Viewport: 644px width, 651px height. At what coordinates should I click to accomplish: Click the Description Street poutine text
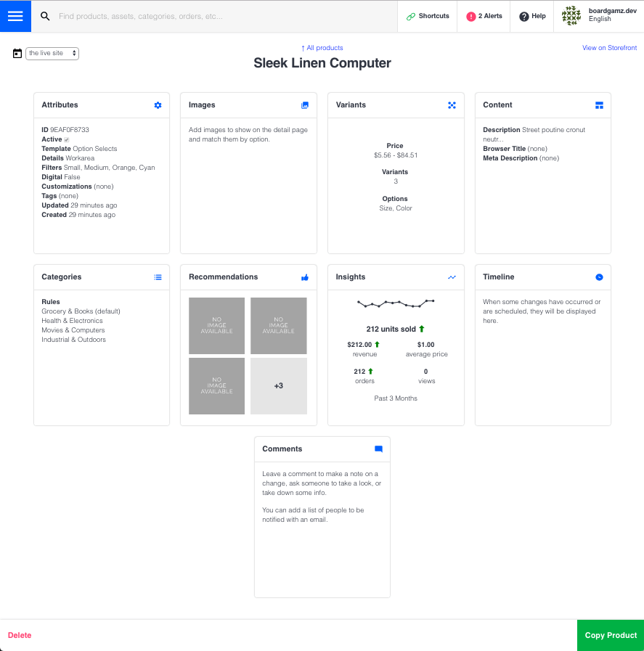534,134
